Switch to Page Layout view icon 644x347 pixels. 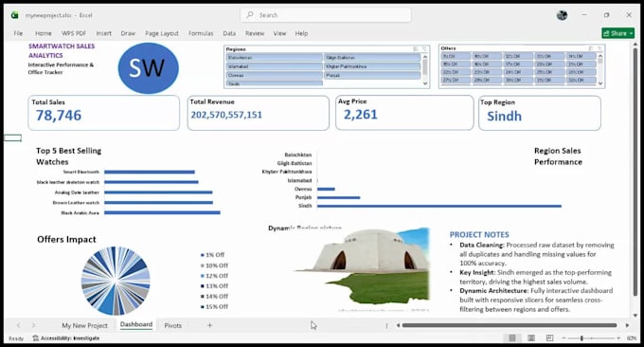(x=531, y=338)
